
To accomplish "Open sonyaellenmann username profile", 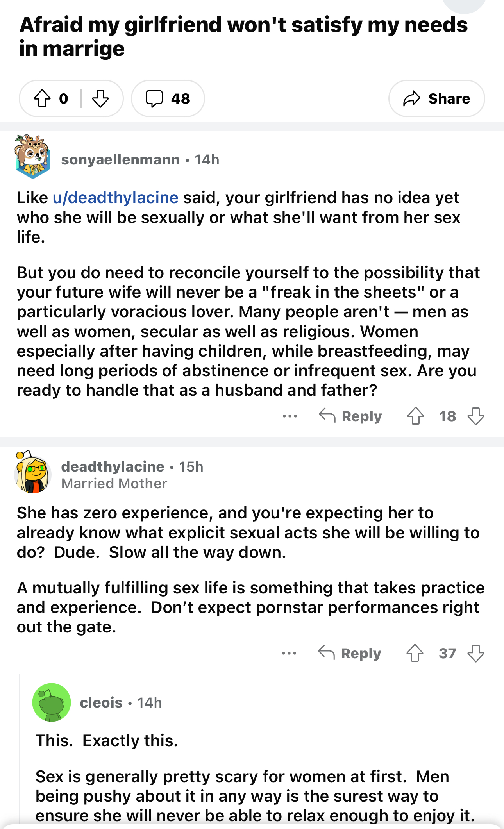I will 120,159.
